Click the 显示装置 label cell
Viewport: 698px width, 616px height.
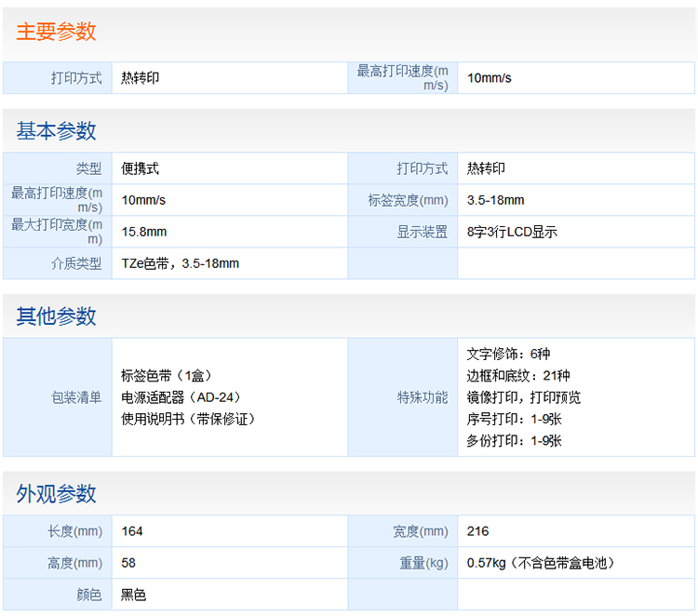point(422,232)
